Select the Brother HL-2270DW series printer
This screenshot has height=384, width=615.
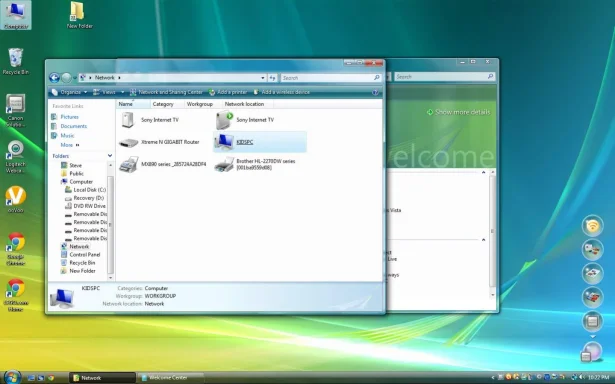click(255, 164)
